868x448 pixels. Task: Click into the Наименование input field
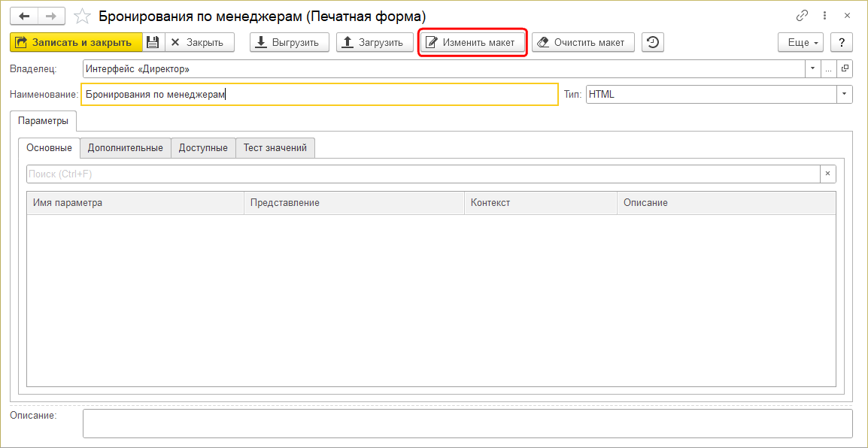pyautogui.click(x=320, y=95)
